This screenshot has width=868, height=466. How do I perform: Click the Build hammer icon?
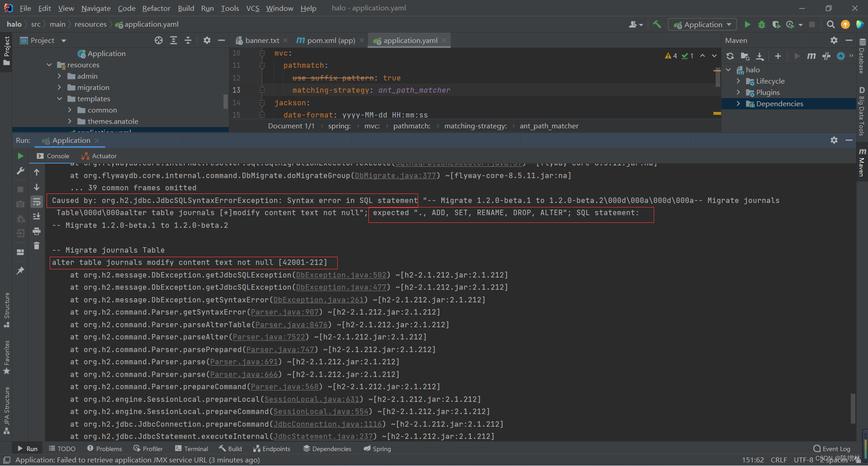point(657,24)
